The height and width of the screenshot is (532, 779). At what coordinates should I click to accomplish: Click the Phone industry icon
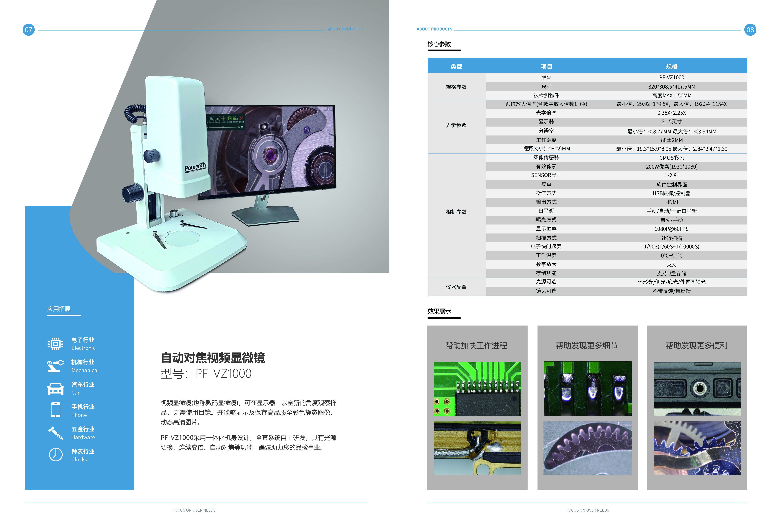point(56,410)
